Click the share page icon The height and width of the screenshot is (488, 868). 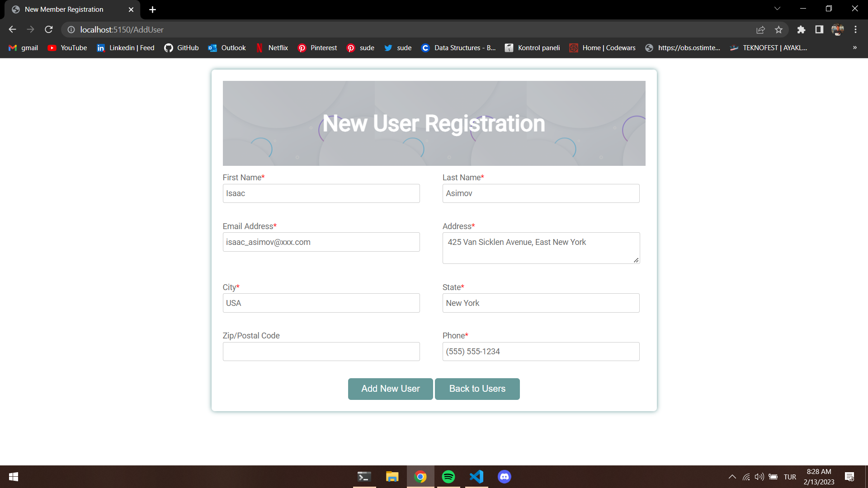click(760, 30)
